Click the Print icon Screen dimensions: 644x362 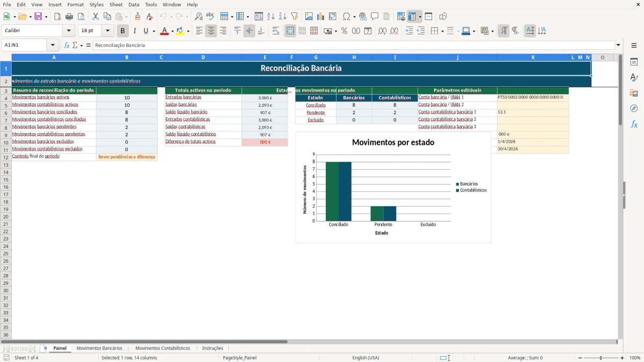[69, 17]
